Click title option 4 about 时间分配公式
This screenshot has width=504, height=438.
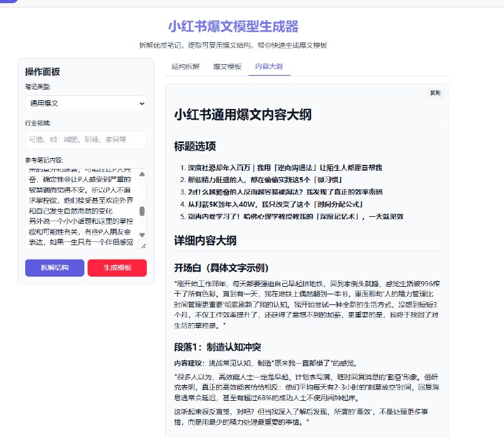275,204
